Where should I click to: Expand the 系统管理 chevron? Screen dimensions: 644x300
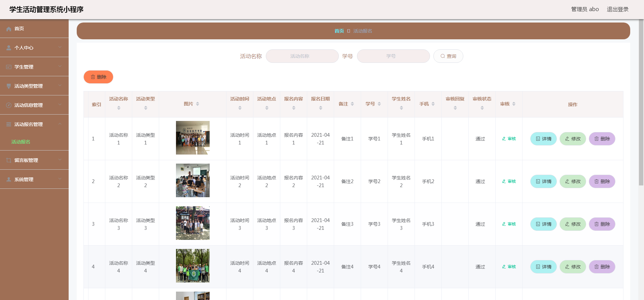(60, 179)
